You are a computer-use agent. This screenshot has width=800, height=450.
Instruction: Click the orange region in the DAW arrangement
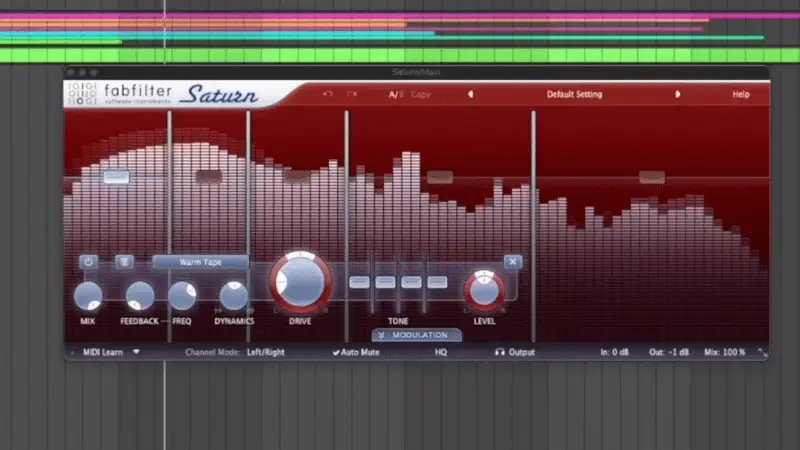203,23
